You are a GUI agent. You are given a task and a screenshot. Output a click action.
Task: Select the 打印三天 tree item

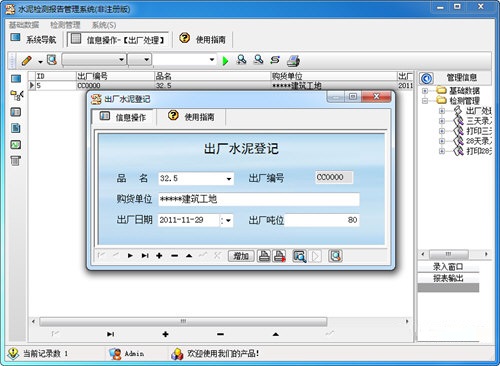click(x=479, y=131)
